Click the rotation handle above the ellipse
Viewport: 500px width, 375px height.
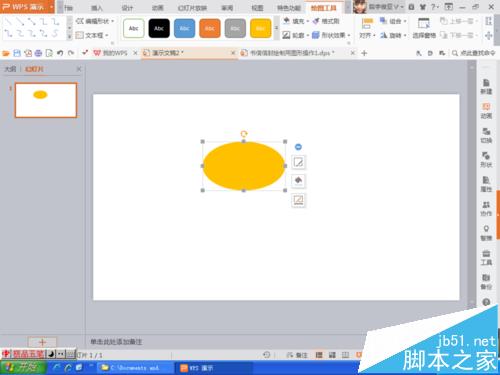[244, 134]
